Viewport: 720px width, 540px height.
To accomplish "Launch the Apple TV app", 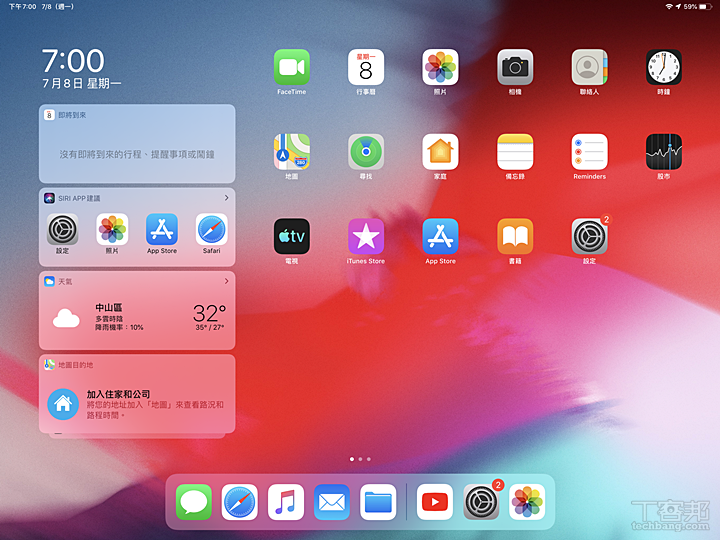I will click(292, 236).
